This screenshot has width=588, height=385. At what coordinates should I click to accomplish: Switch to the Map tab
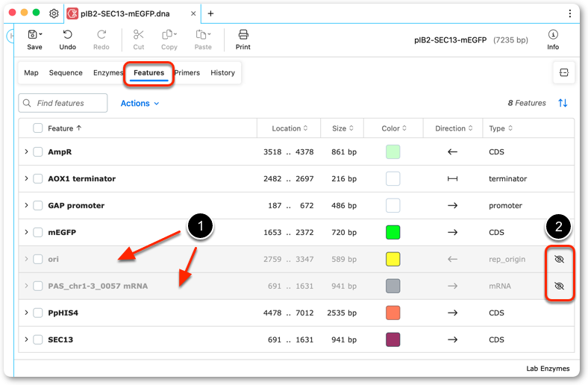(31, 72)
